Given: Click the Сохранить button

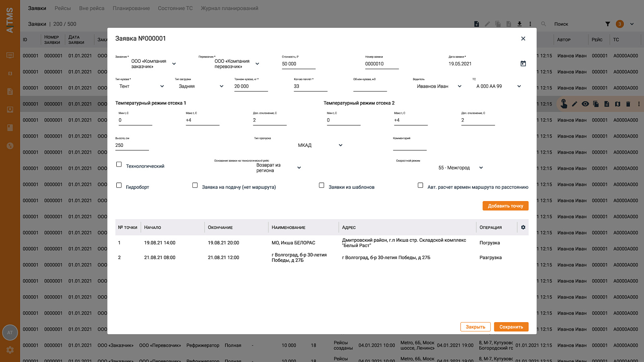Looking at the screenshot, I should pos(511,327).
